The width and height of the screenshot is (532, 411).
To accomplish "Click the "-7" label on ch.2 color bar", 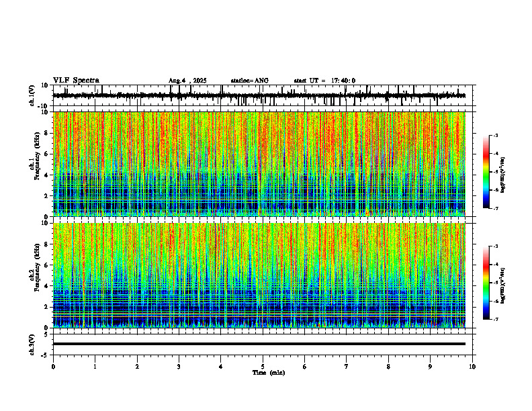I will coord(495,319).
